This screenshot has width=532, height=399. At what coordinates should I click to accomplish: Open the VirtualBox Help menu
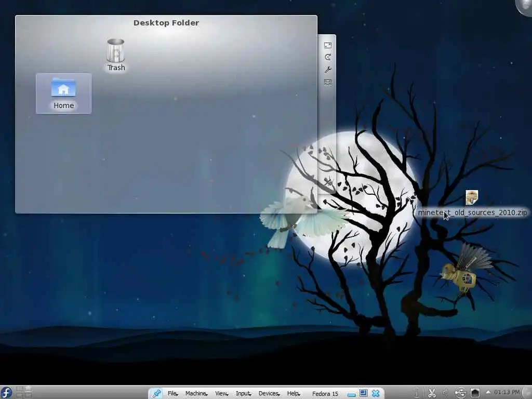(x=294, y=394)
